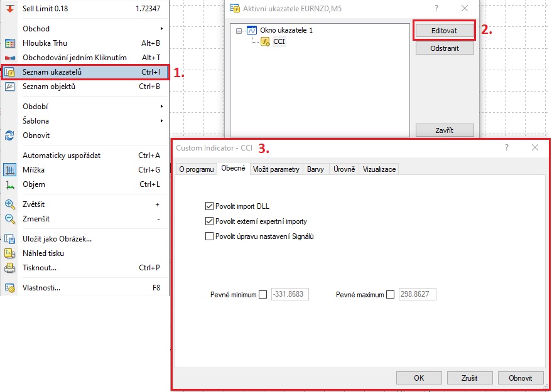Open the Vložit parametry tab
Screen dimensions: 552x392
pos(276,169)
